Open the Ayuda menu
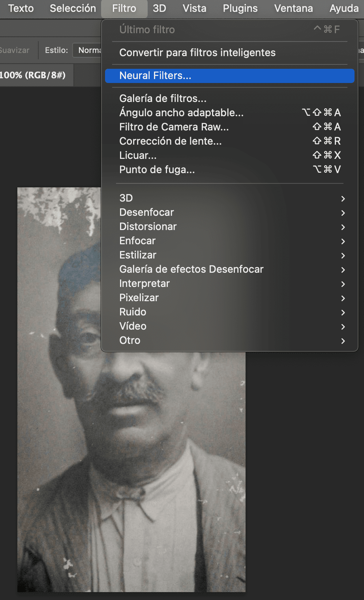Viewport: 364px width, 600px height. [x=344, y=8]
